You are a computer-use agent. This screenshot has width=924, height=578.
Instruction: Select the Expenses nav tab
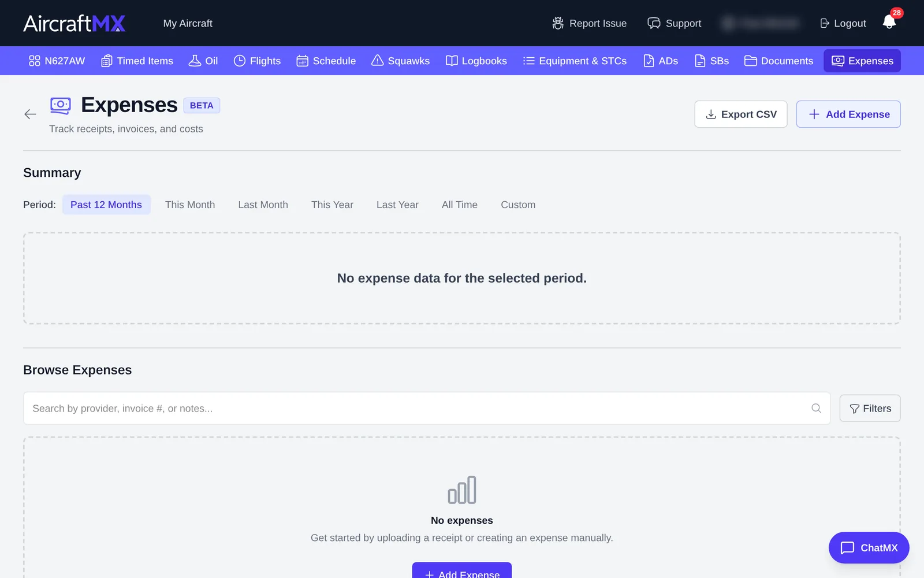tap(862, 61)
